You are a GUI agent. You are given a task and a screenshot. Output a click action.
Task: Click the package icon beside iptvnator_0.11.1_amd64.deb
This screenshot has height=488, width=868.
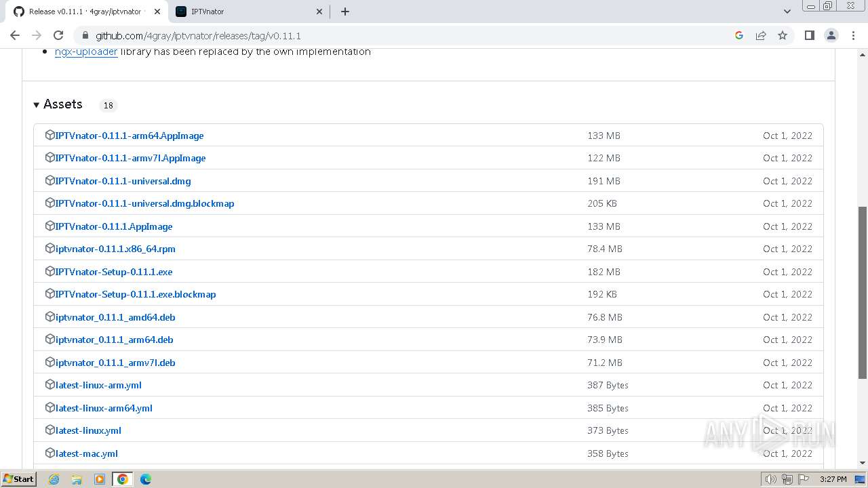click(50, 317)
